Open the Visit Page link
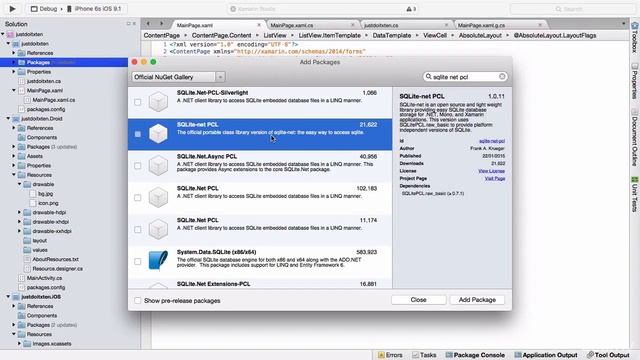 coord(495,178)
